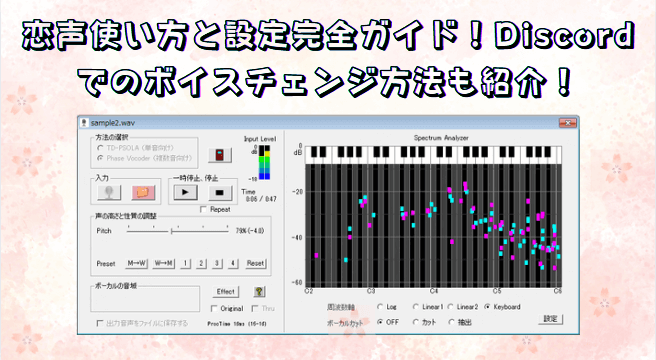The height and width of the screenshot is (360, 656).
Task: Click the preset Reset button
Action: point(255,263)
